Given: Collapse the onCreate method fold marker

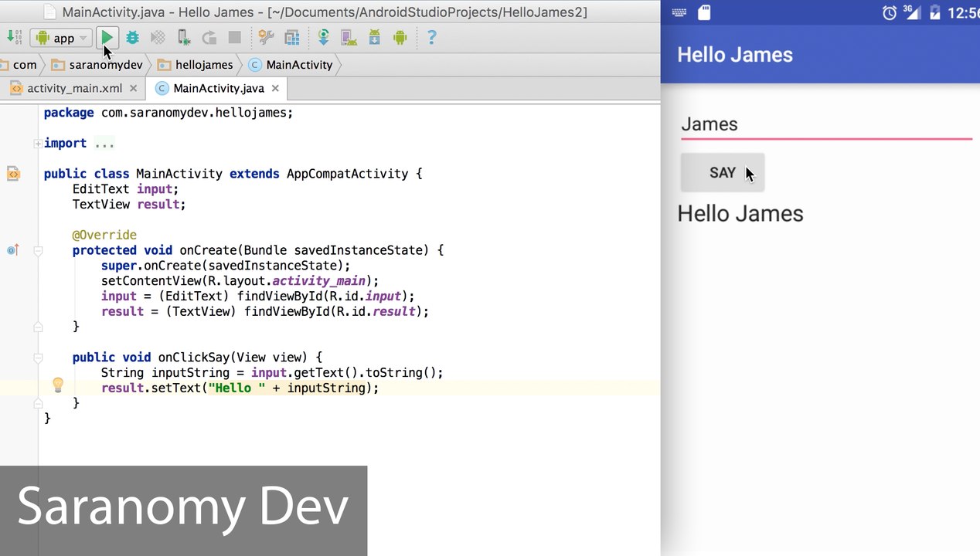Looking at the screenshot, I should click(x=38, y=250).
